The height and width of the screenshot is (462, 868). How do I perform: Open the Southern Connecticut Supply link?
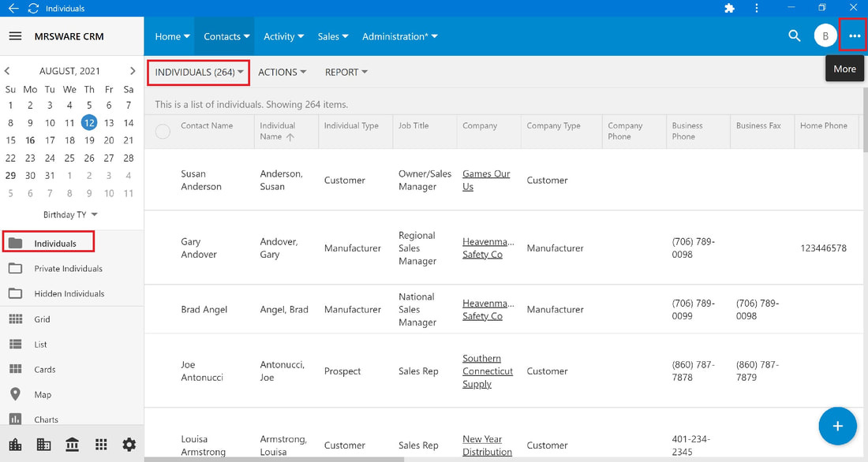click(x=487, y=371)
